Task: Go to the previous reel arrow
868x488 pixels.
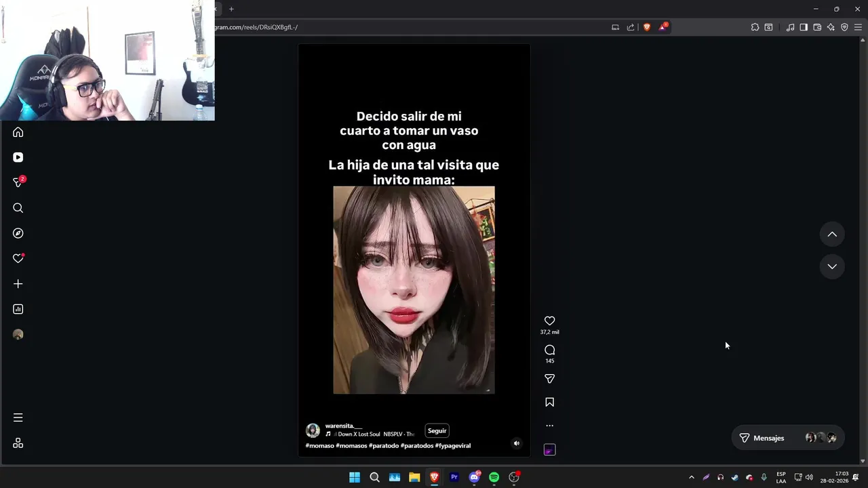Action: click(x=832, y=235)
